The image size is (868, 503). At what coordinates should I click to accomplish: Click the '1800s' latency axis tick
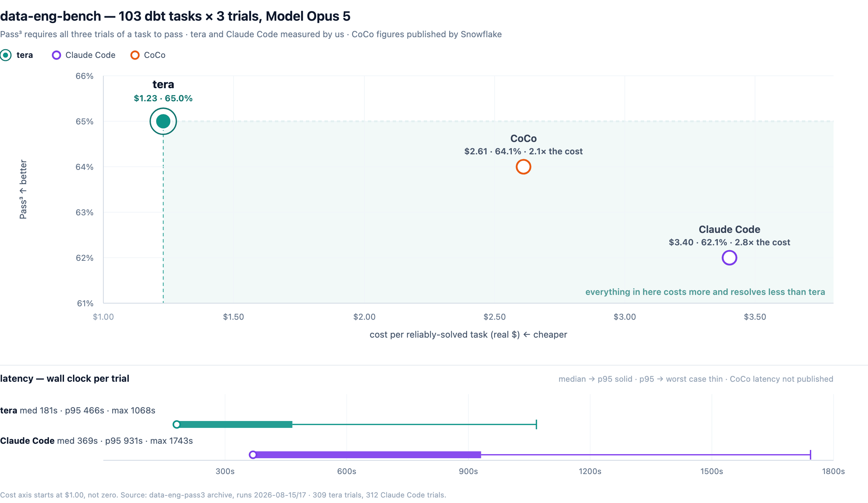coord(834,471)
